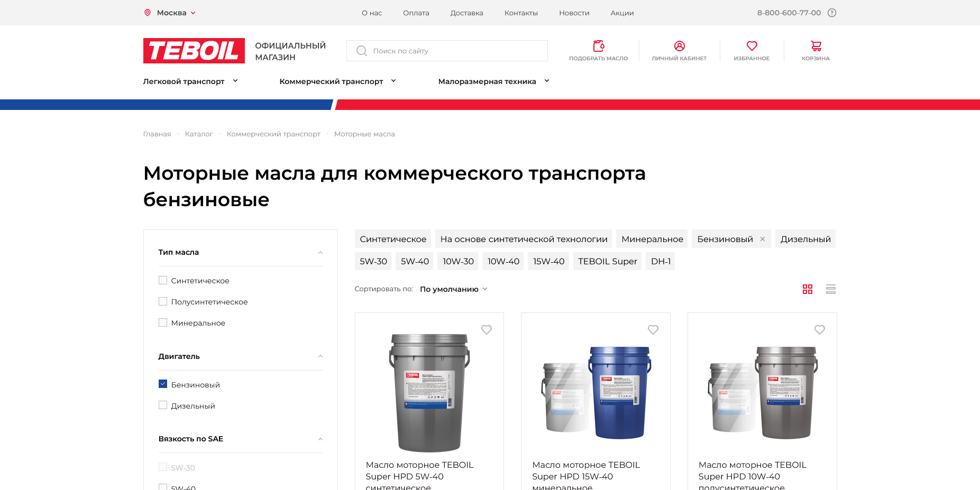Expand 'Малоразмерная техника' menu
This screenshot has height=490, width=980.
coord(494,81)
